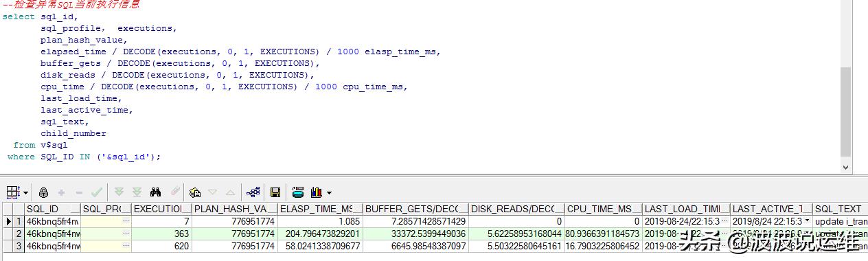Select row 1 via its row indicator
The width and height of the screenshot is (868, 261).
tap(8, 221)
